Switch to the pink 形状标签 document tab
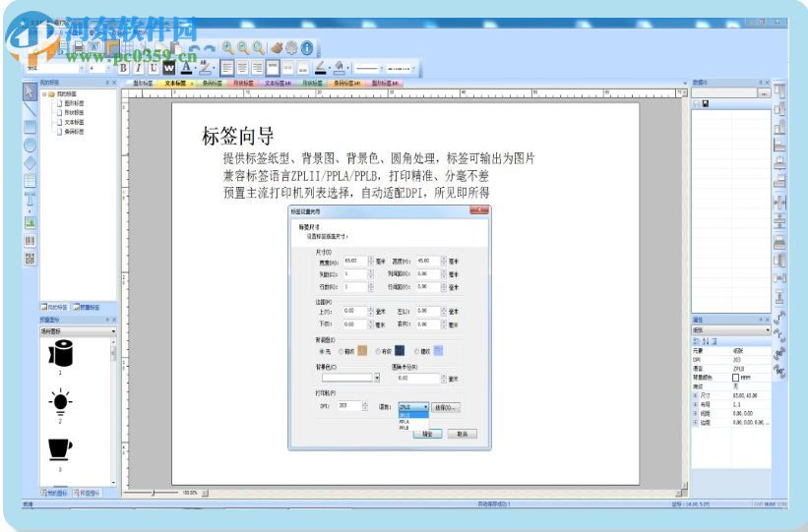The width and height of the screenshot is (808, 532). click(244, 83)
